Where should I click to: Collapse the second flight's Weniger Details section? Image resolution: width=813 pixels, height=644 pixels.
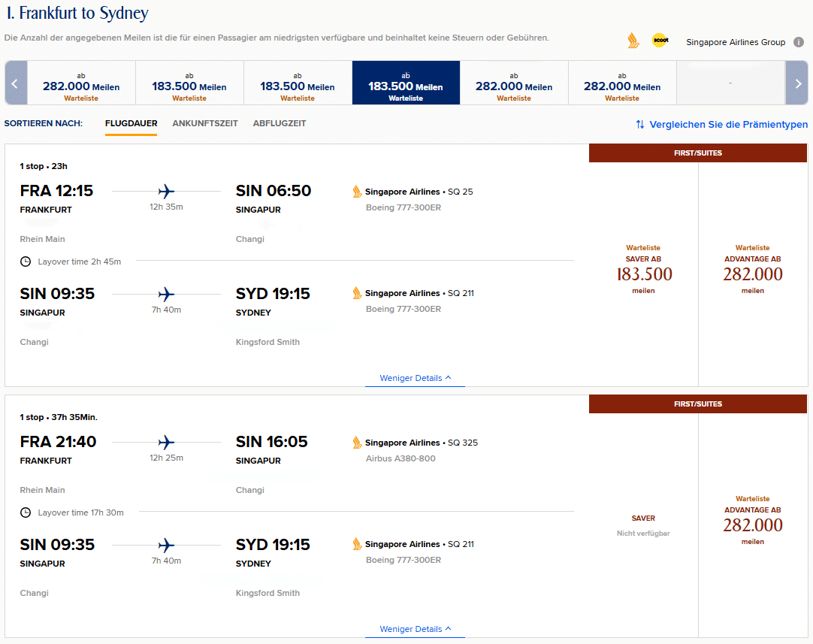(x=415, y=629)
